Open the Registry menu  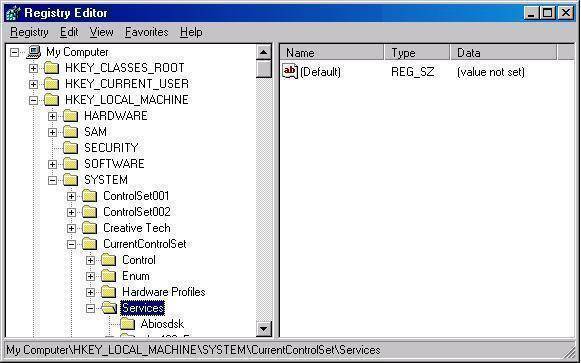29,32
